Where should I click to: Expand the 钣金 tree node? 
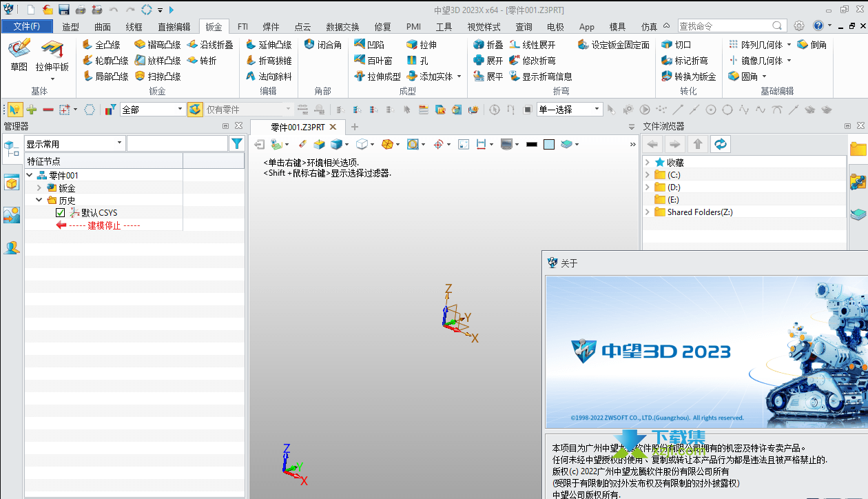pos(39,188)
